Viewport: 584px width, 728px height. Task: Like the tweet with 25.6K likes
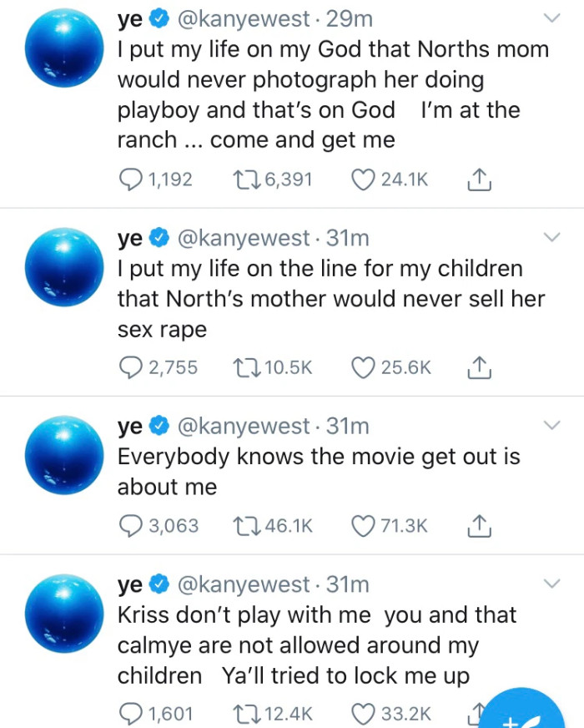pyautogui.click(x=362, y=367)
